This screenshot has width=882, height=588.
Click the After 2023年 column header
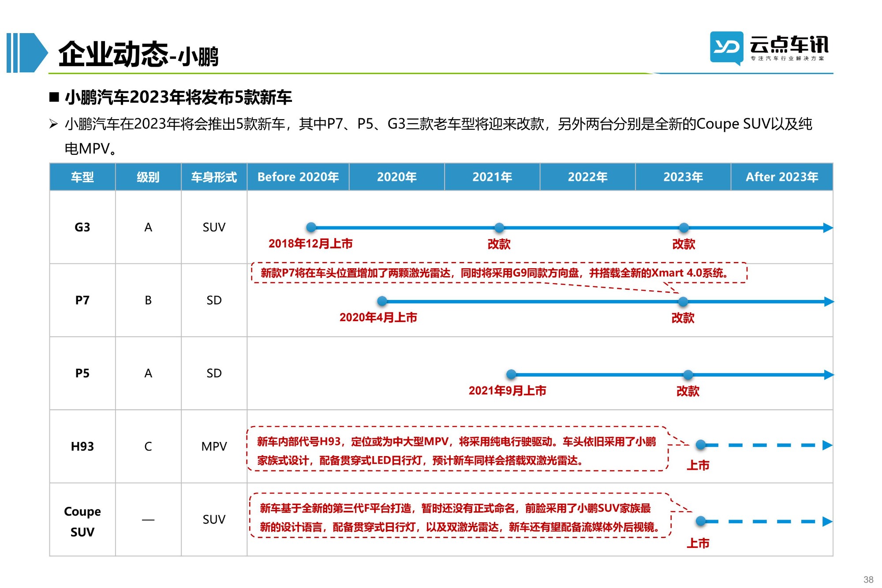pyautogui.click(x=782, y=177)
